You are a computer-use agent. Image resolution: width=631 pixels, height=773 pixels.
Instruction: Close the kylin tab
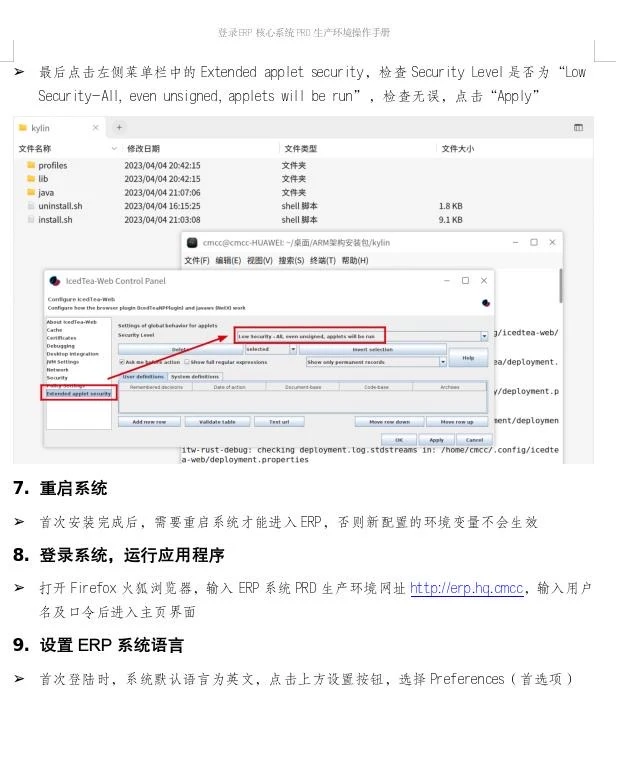tap(96, 128)
